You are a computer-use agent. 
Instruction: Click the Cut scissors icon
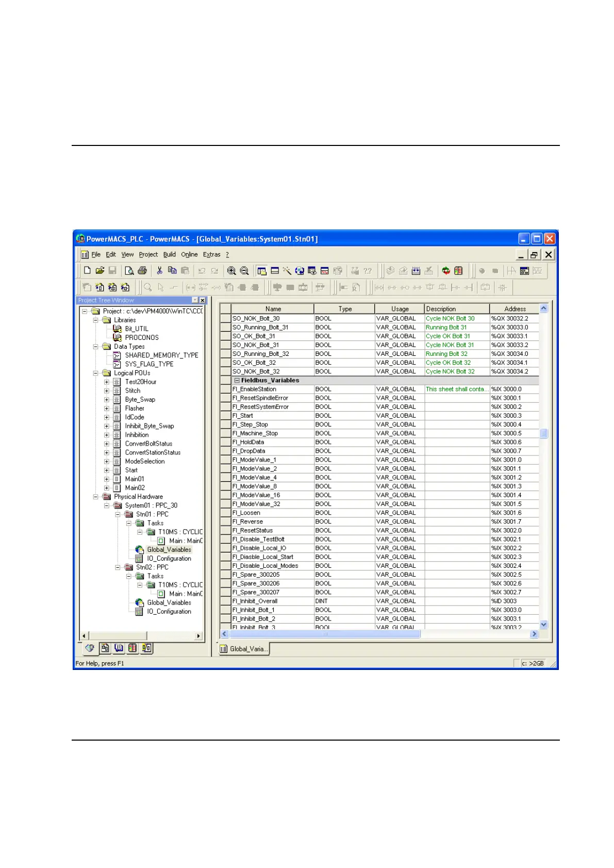(159, 270)
